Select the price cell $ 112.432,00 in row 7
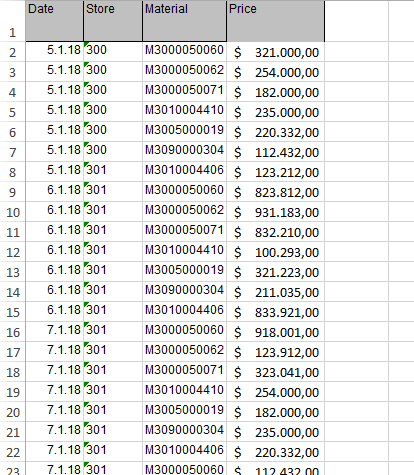 point(275,152)
